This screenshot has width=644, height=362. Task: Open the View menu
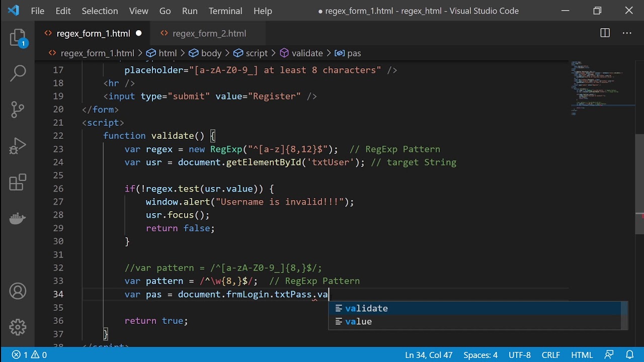(138, 11)
